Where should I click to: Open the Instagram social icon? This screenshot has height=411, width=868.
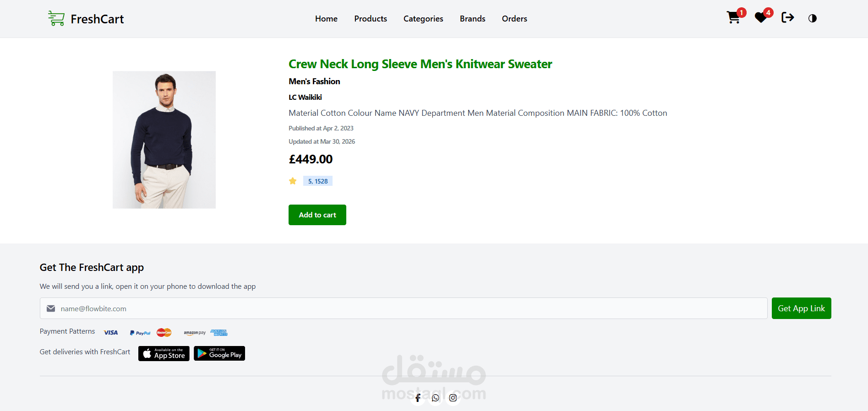453,398
